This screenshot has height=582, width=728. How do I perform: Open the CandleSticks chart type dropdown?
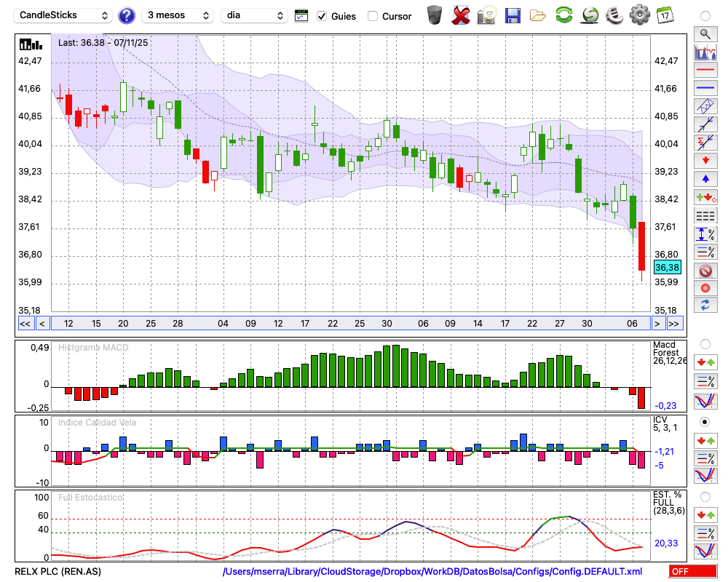pos(63,15)
